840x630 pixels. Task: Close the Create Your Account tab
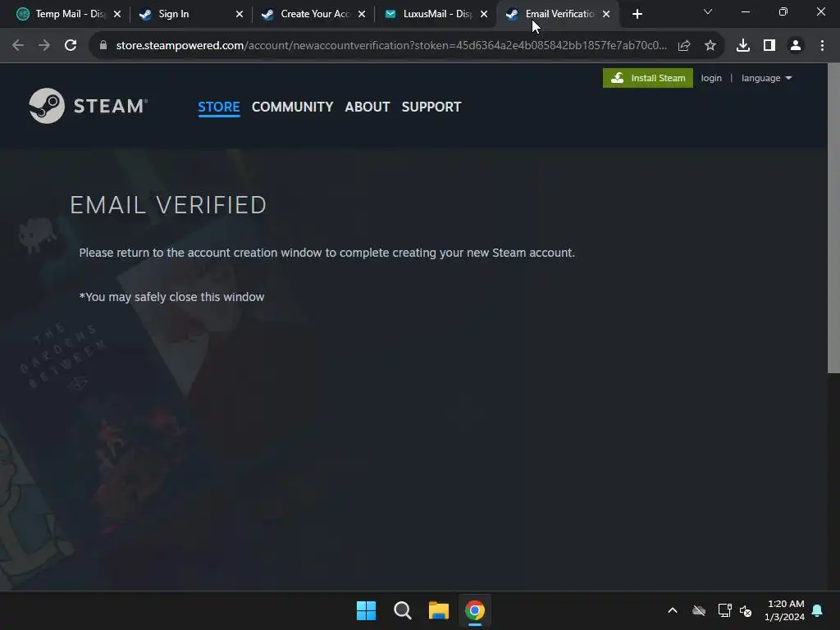point(362,14)
